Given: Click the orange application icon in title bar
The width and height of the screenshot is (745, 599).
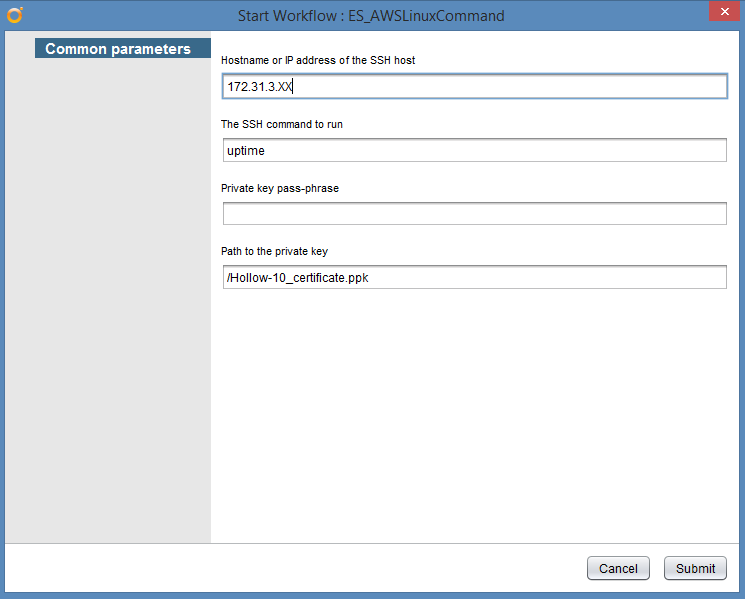Looking at the screenshot, I should coord(14,15).
